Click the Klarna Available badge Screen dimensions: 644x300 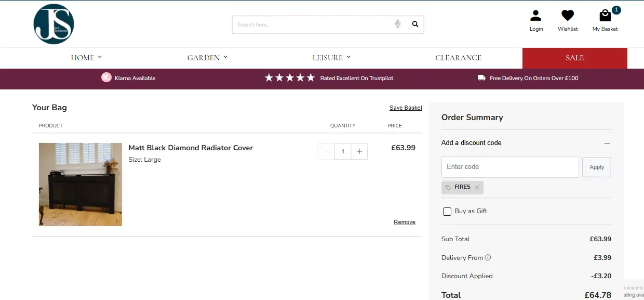click(x=128, y=78)
